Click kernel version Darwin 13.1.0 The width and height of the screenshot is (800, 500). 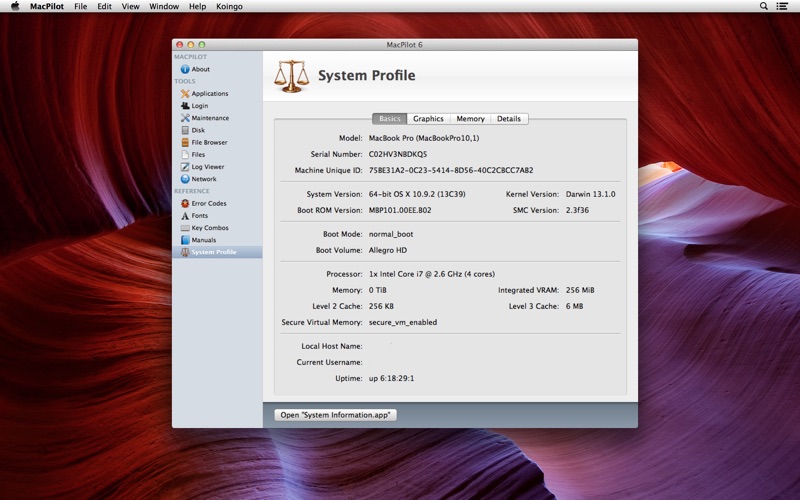point(590,194)
